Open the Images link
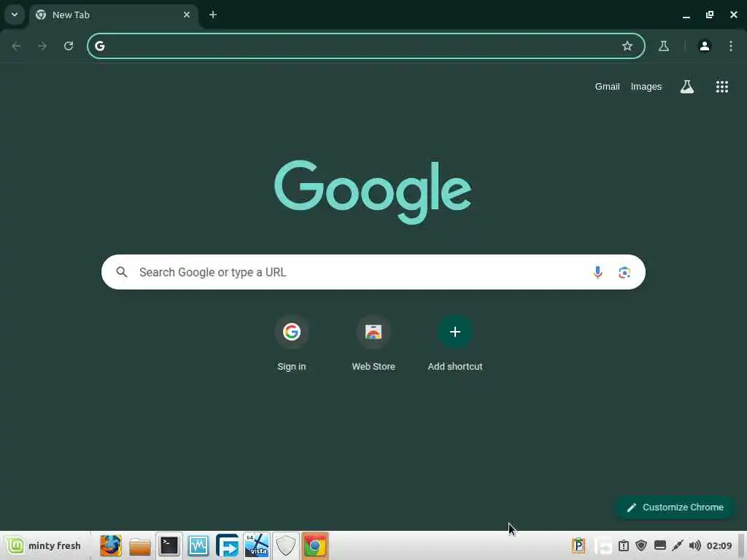The image size is (747, 560). [646, 87]
